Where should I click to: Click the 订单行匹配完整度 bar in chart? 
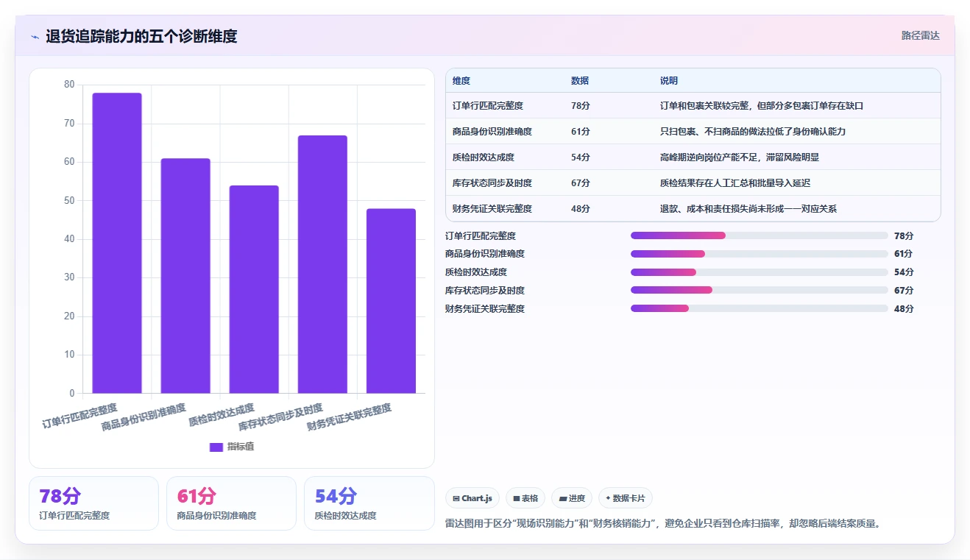pos(117,243)
